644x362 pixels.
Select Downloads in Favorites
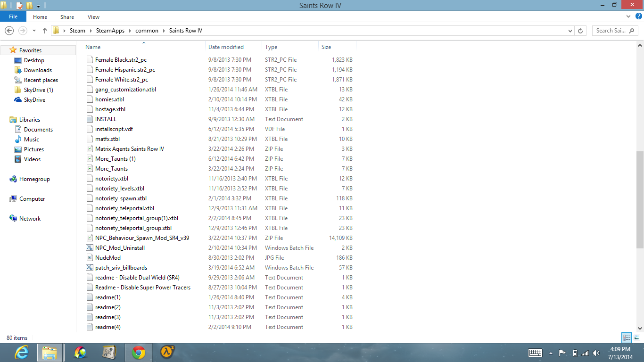[x=38, y=70]
